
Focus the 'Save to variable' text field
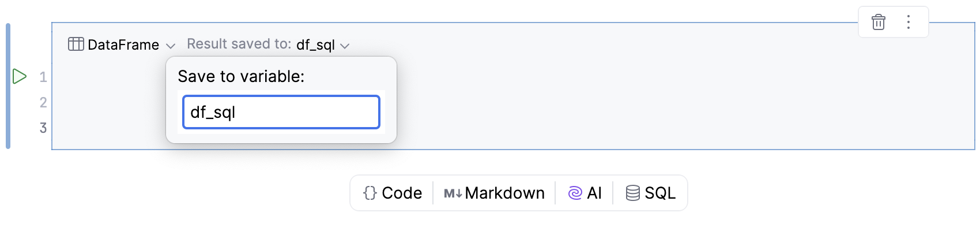pos(281,112)
